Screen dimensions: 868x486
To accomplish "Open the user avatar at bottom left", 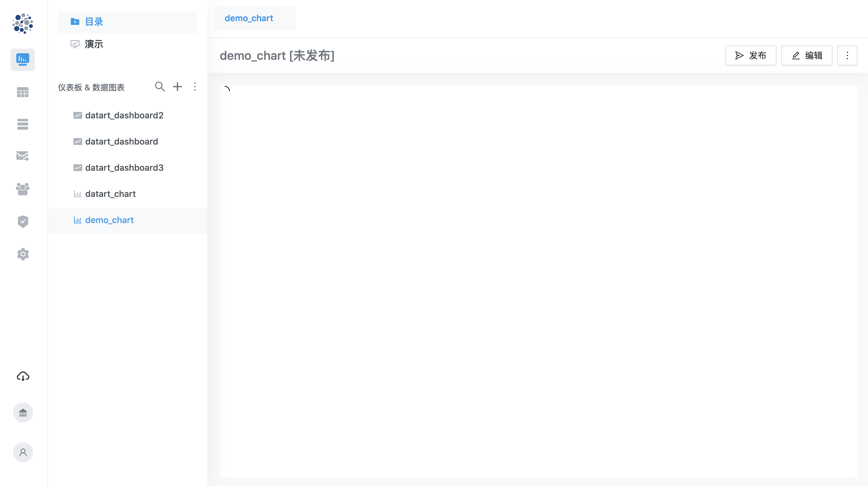I will point(23,452).
